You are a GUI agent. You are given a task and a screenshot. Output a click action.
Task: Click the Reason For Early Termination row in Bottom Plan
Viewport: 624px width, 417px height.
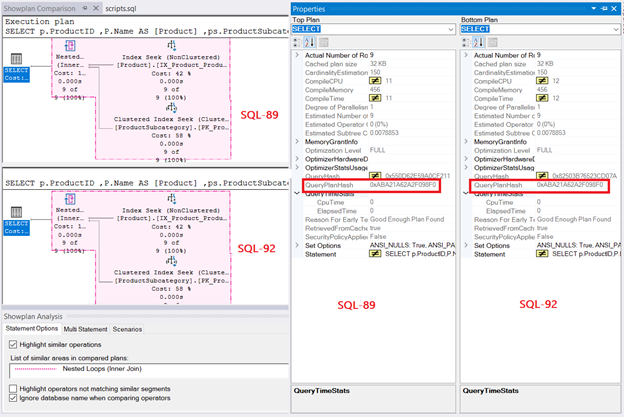point(545,219)
